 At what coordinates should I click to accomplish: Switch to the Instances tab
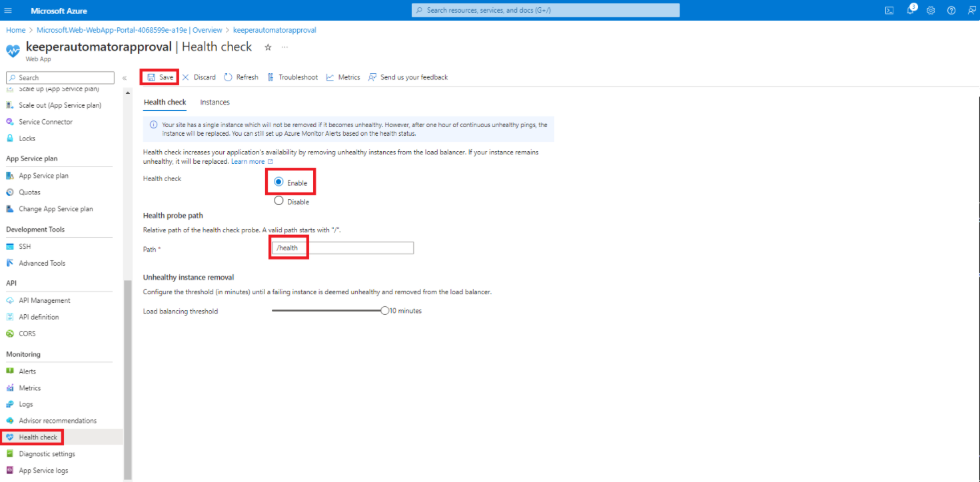click(215, 102)
